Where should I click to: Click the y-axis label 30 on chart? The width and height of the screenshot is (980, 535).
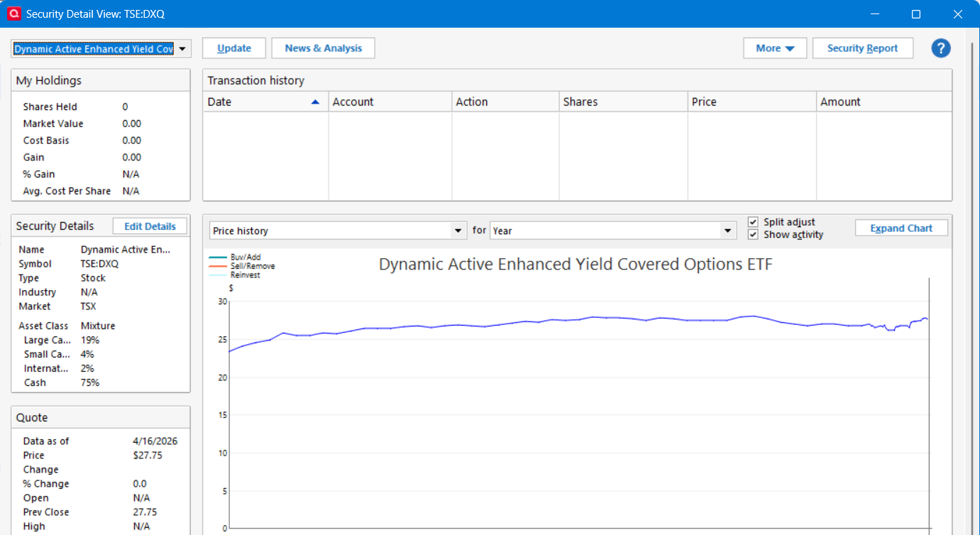pyautogui.click(x=223, y=302)
